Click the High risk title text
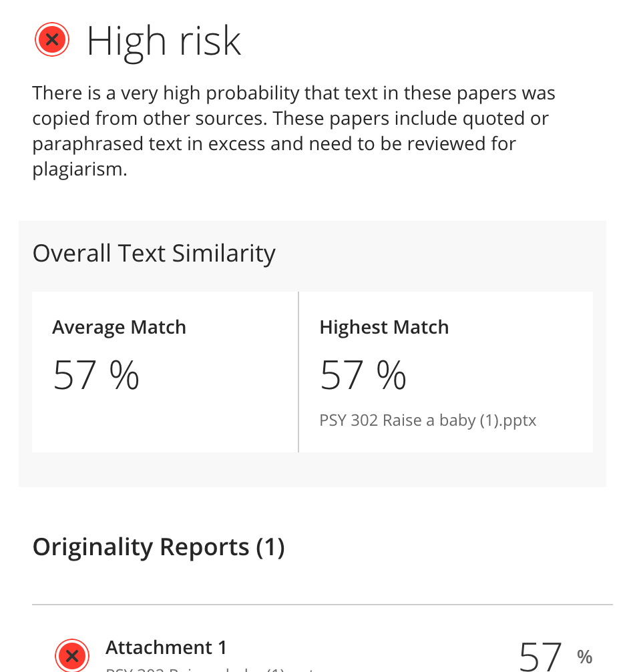The height and width of the screenshot is (672, 633). point(164,42)
